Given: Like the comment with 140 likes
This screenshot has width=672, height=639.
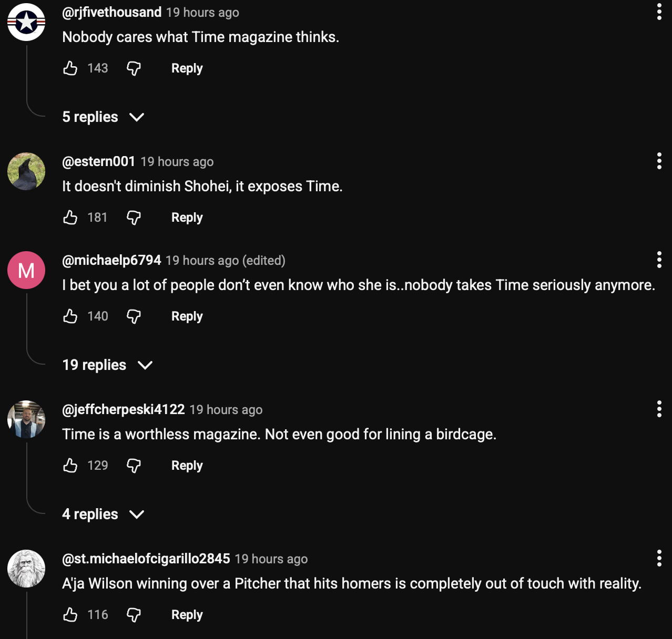Looking at the screenshot, I should 70,316.
